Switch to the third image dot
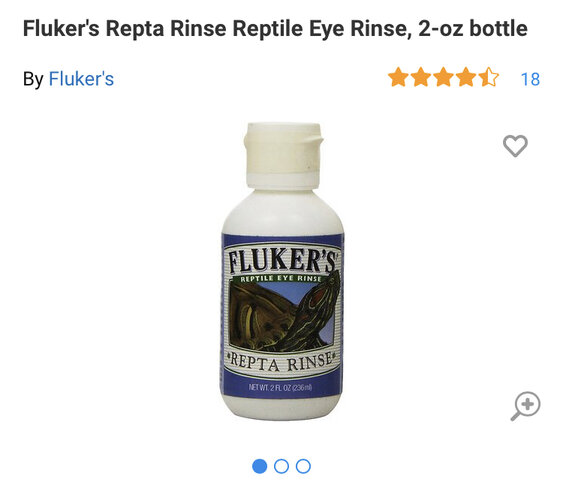This screenshot has height=500, width=563. (303, 466)
